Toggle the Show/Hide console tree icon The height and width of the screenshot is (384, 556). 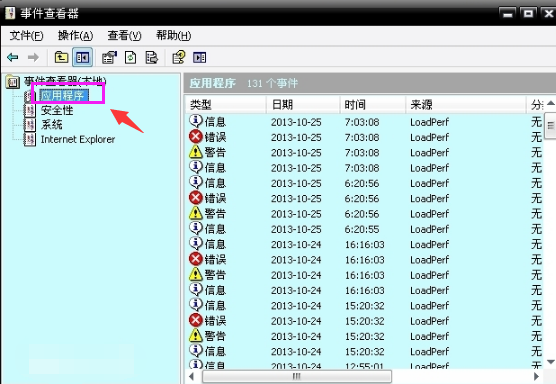[83, 57]
